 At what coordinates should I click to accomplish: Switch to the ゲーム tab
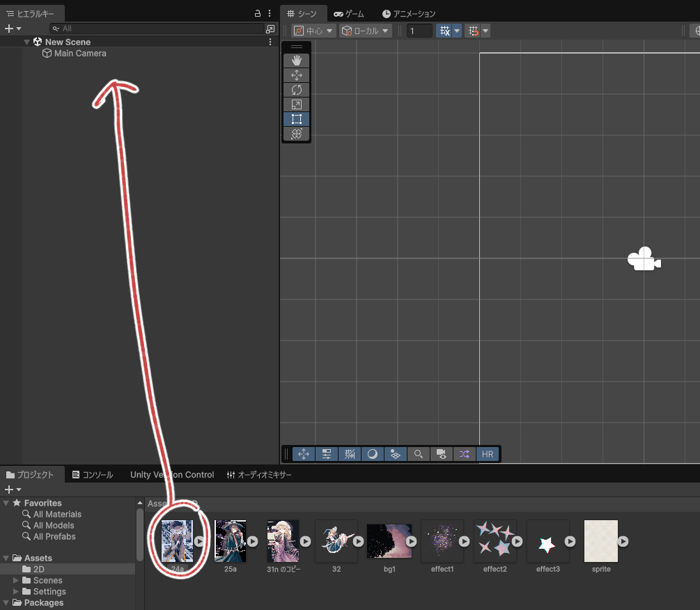tap(349, 13)
